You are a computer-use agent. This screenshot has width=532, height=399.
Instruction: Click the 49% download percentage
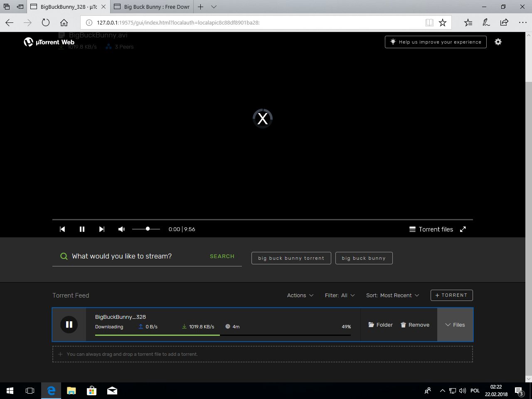346,327
